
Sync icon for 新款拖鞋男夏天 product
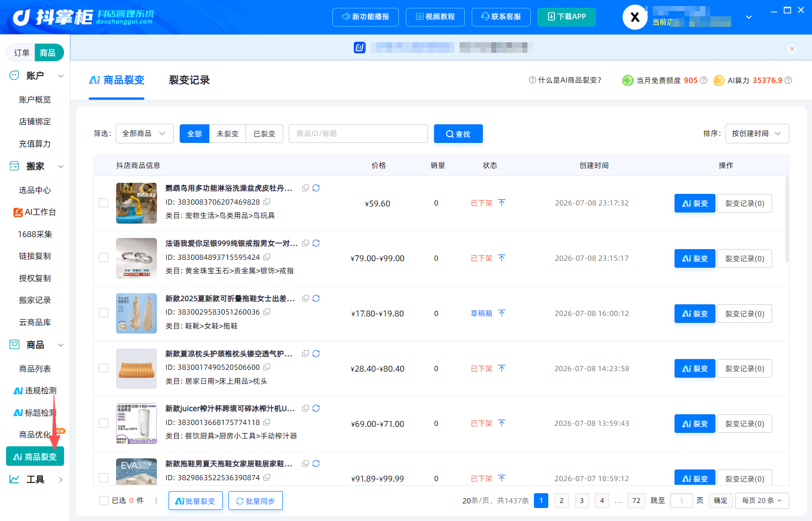316,463
